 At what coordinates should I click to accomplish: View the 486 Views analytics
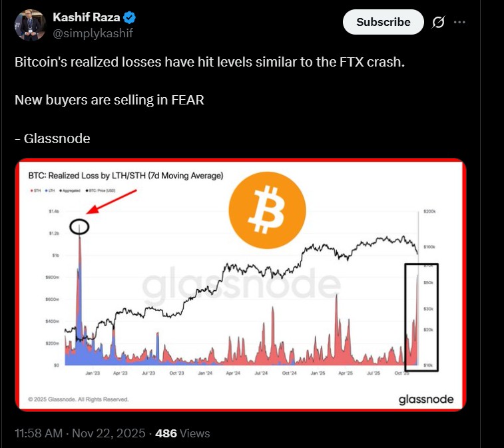pos(182,433)
